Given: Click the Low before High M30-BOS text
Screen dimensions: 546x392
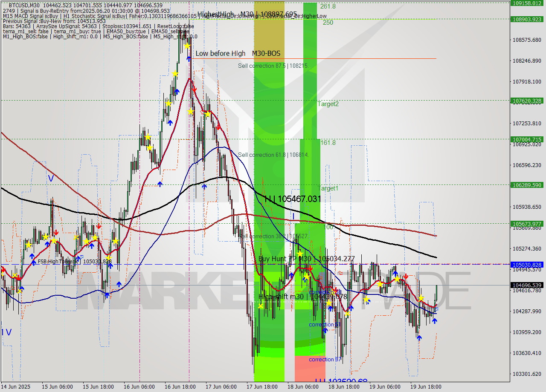Looking at the screenshot, I should click(x=238, y=53).
